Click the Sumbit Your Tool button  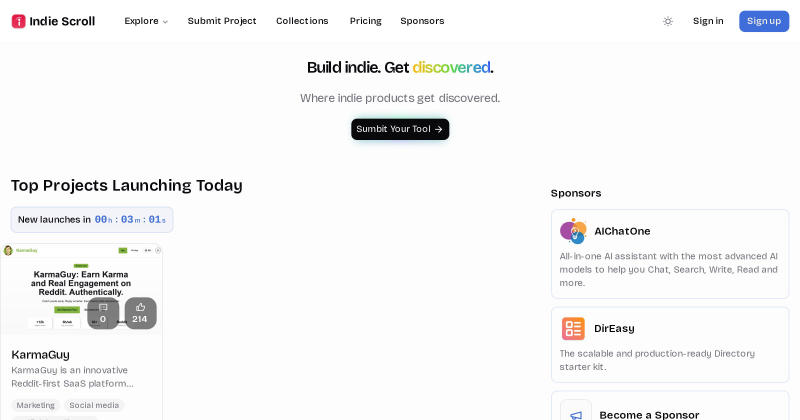400,129
